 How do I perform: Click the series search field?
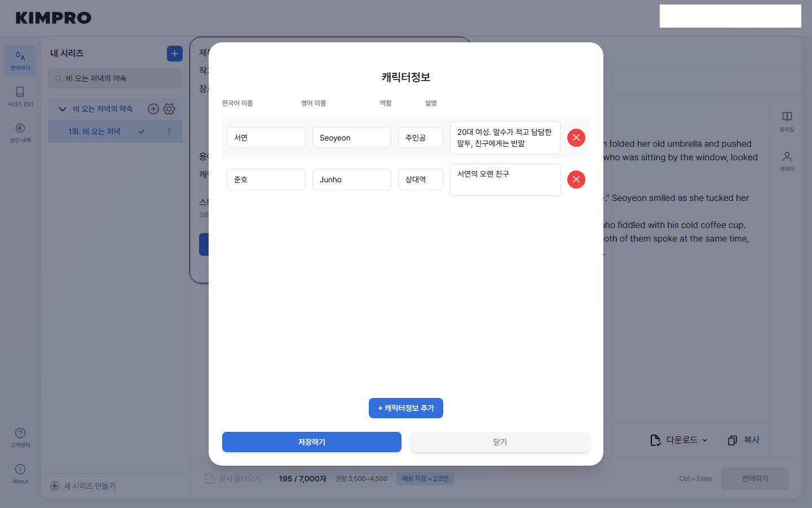pyautogui.click(x=115, y=78)
